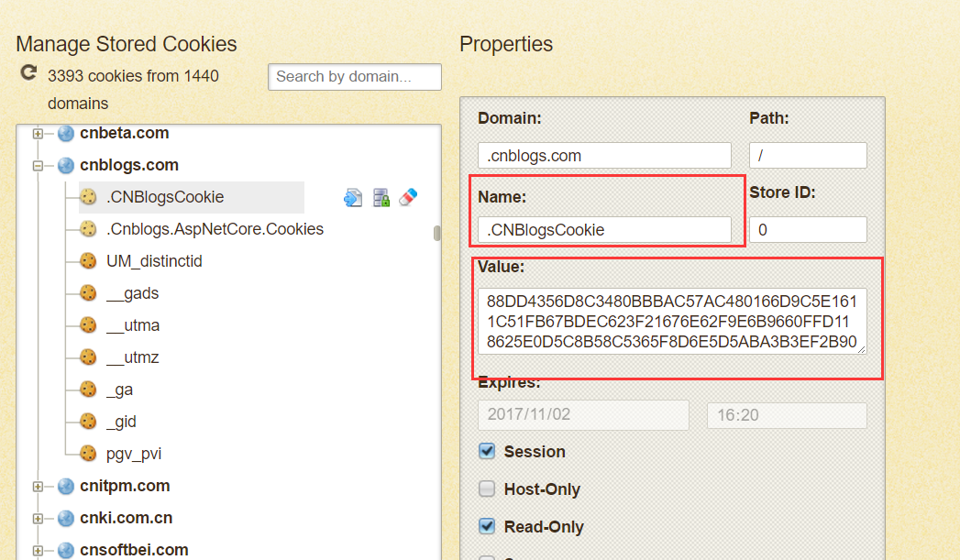Expand the cnbeta.com domain node
This screenshot has height=560, width=960.
(38, 134)
